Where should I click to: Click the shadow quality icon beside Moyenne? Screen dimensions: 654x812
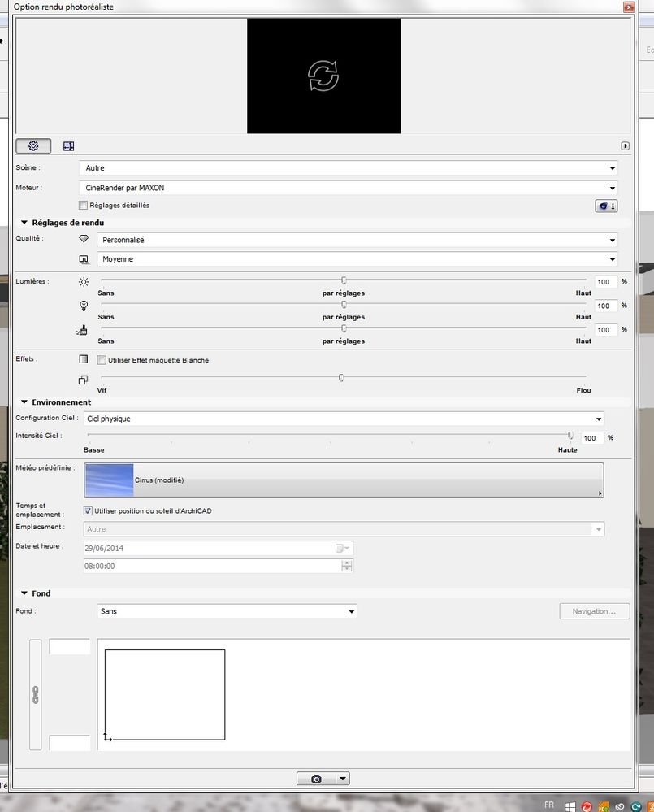click(x=84, y=259)
